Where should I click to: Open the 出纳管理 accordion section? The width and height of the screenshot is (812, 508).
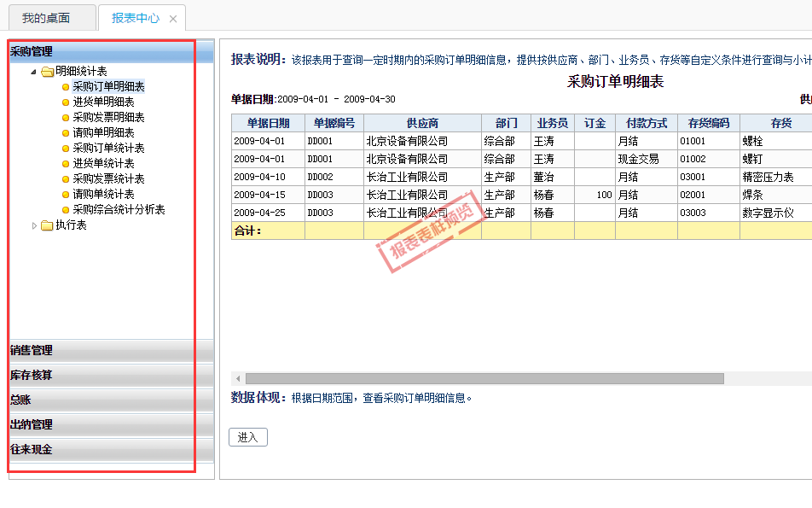click(111, 424)
